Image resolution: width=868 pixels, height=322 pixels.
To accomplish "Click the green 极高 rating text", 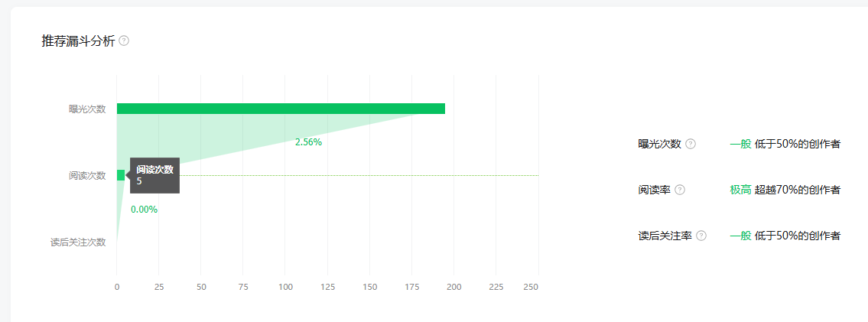I will coord(740,190).
